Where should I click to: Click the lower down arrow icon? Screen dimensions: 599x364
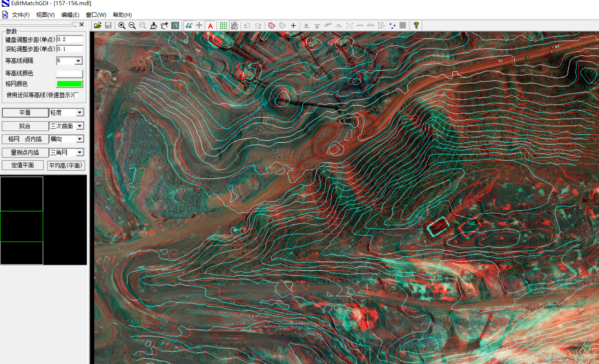[317, 26]
